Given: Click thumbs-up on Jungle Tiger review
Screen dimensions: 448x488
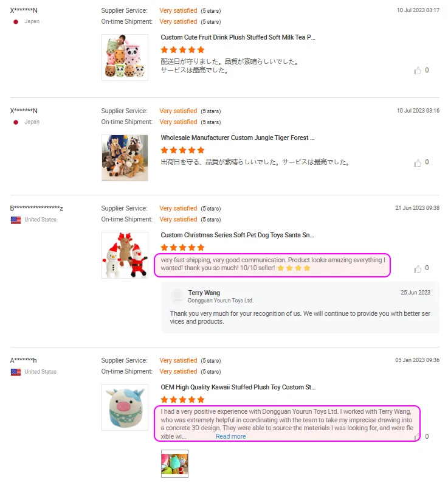Looking at the screenshot, I should (x=417, y=163).
